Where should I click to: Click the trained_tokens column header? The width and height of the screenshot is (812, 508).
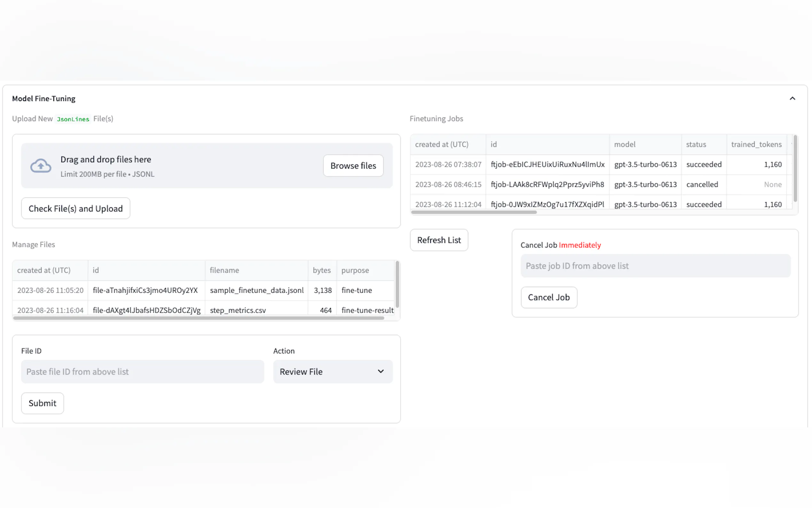pyautogui.click(x=756, y=145)
